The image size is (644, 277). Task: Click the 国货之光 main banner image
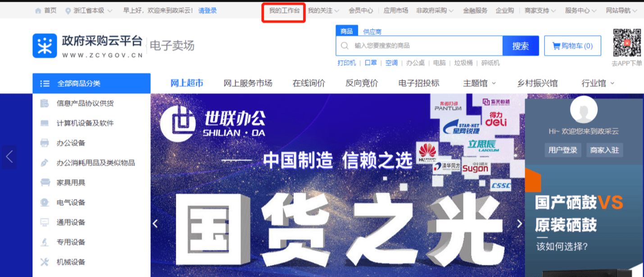(338, 185)
